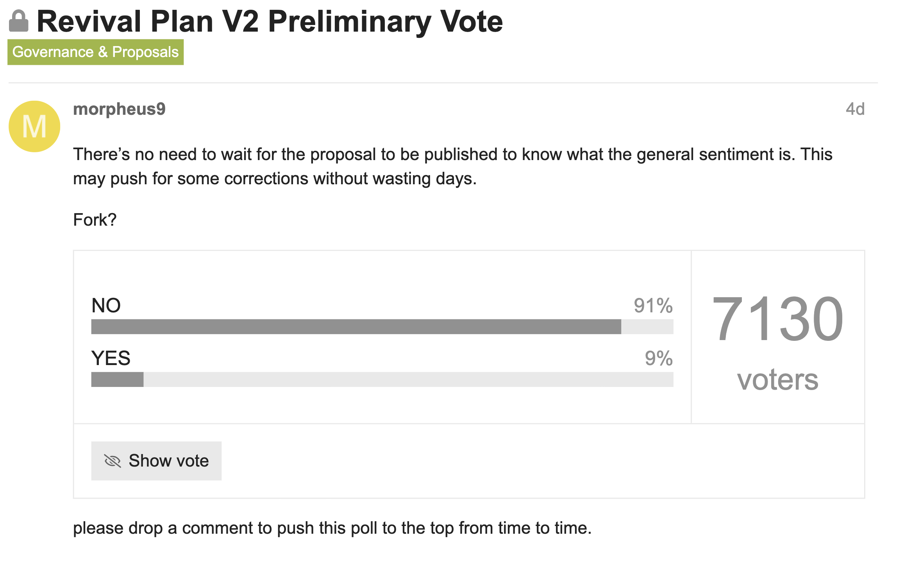Select the YES poll option label
904x588 pixels.
111,358
